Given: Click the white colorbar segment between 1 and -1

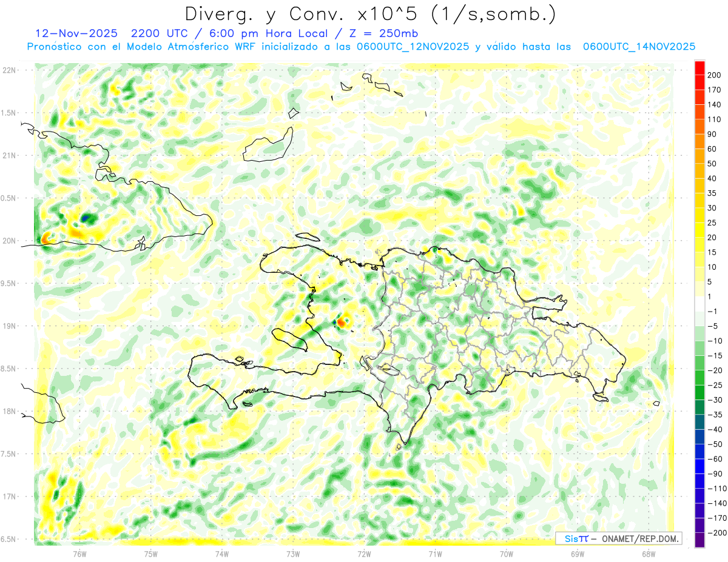Looking at the screenshot, I should pyautogui.click(x=699, y=304).
